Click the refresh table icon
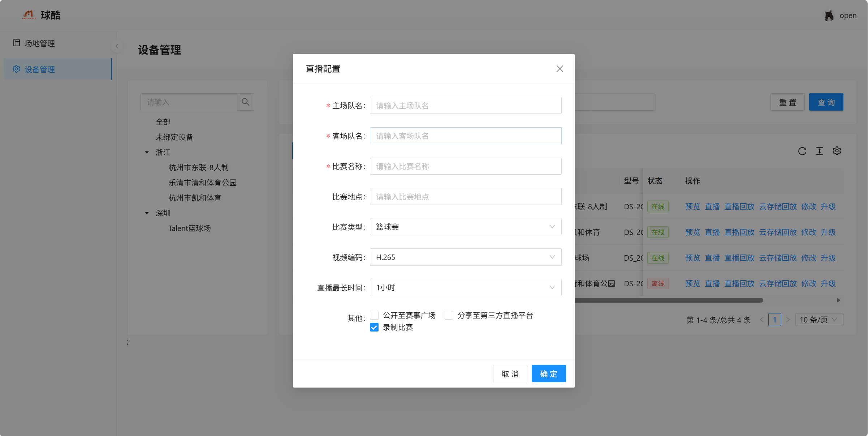This screenshot has width=868, height=436. [802, 151]
